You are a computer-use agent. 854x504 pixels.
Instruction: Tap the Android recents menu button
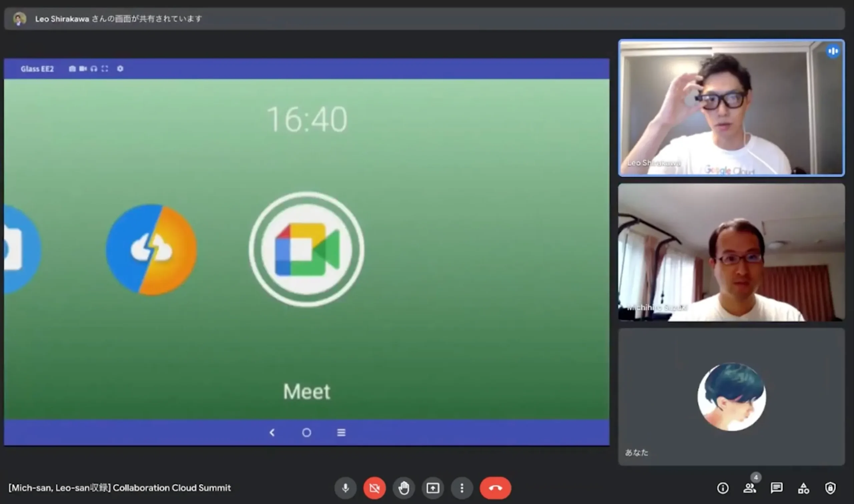pos(341,432)
